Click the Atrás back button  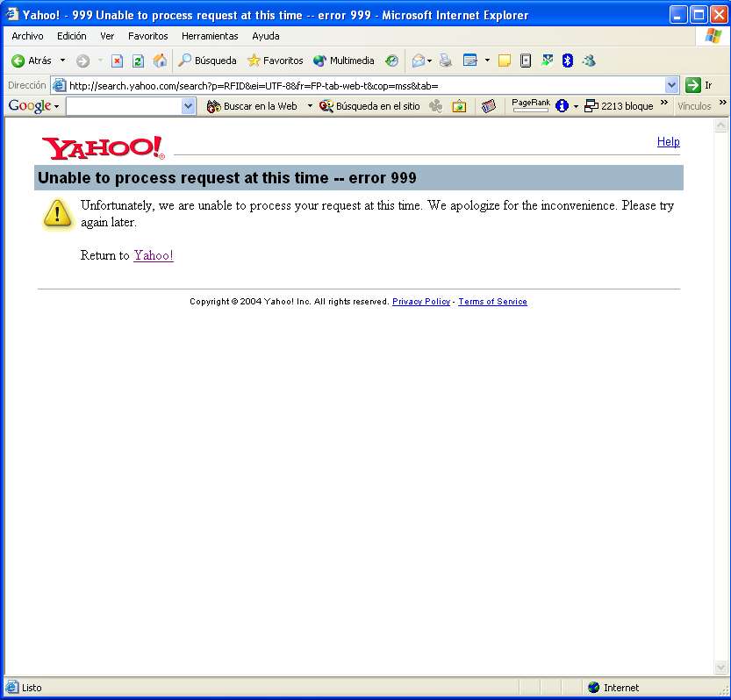click(32, 61)
